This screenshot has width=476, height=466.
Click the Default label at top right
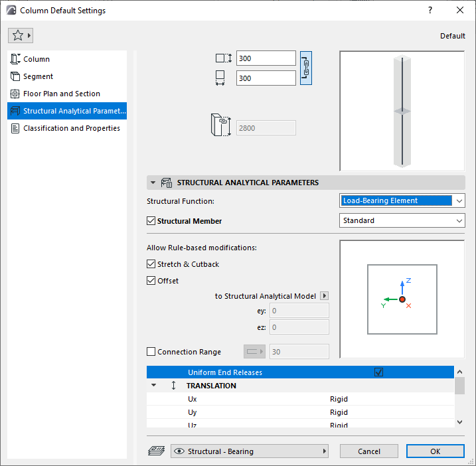pyautogui.click(x=452, y=36)
